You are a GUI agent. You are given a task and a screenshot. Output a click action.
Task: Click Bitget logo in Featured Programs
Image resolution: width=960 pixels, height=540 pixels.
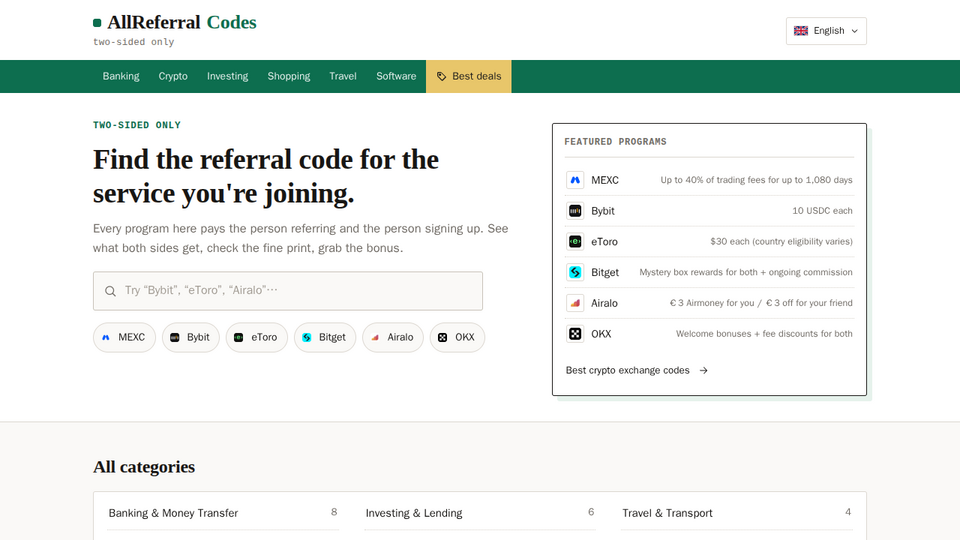pyautogui.click(x=575, y=272)
